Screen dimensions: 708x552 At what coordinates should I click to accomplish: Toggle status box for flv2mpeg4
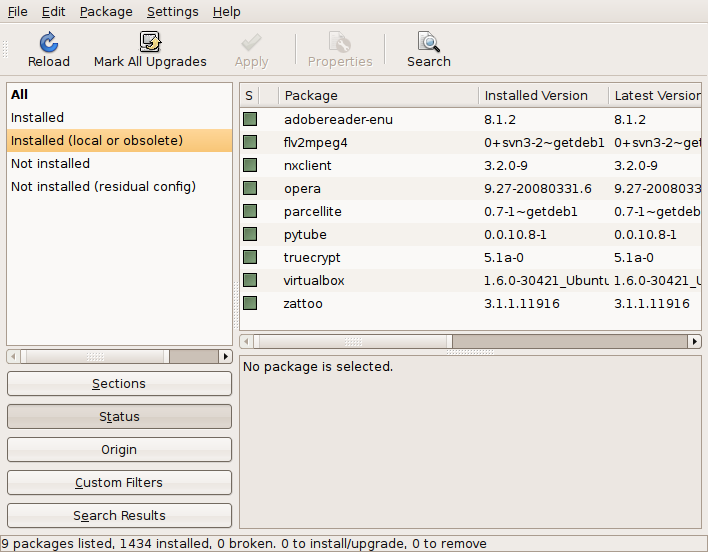pos(250,142)
